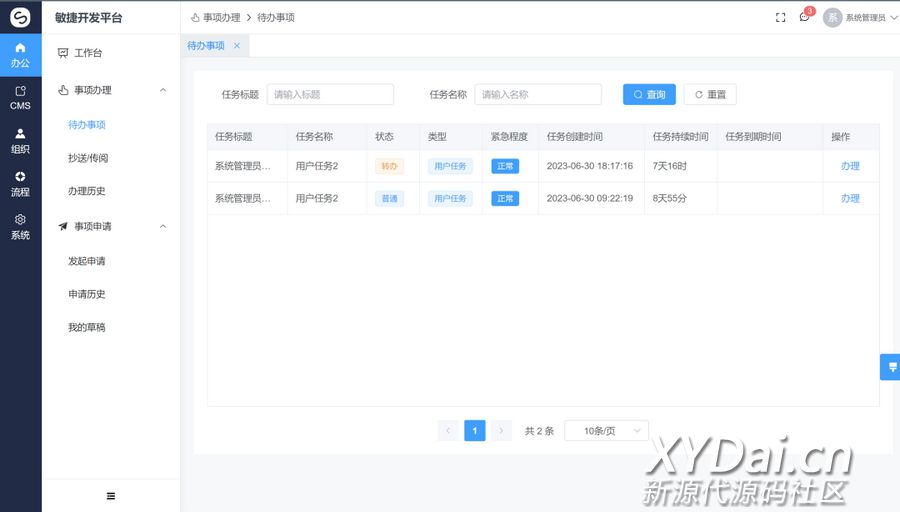The width and height of the screenshot is (900, 512).
Task: Close the 待办事项 tab
Action: [x=237, y=46]
